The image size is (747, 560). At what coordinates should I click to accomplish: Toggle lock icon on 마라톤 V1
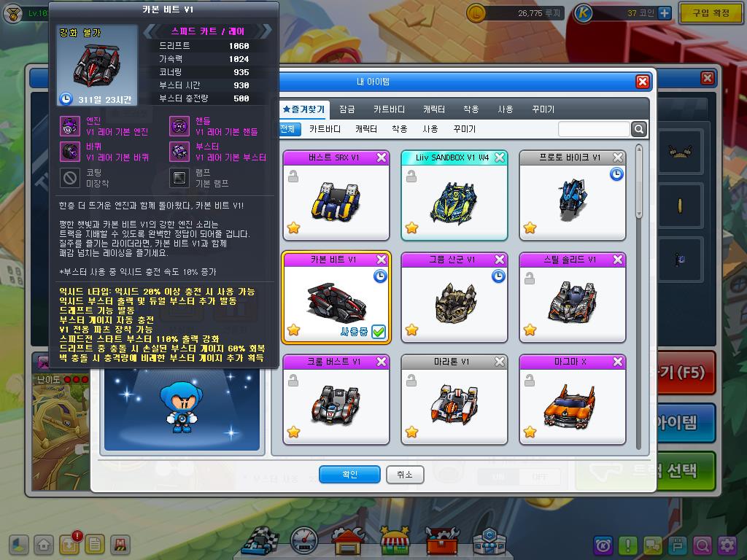411,381
